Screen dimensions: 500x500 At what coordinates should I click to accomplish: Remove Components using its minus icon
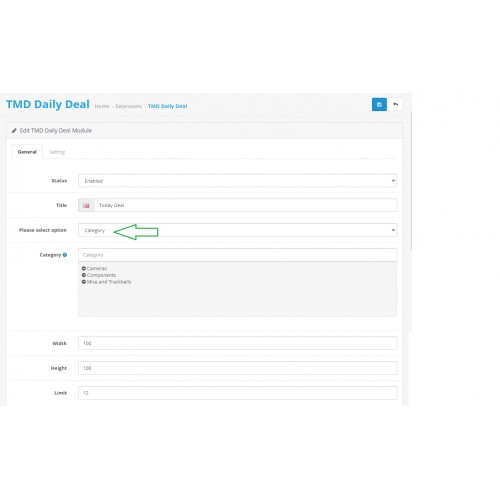click(84, 275)
